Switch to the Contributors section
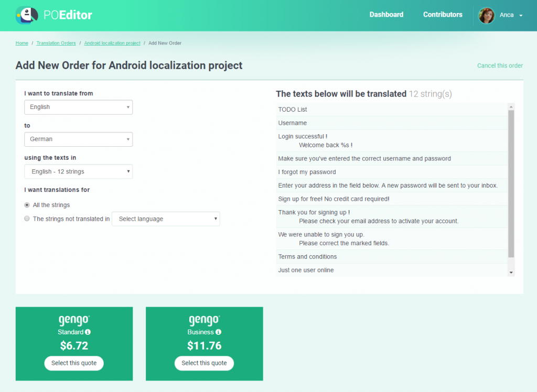This screenshot has width=537, height=392. click(443, 15)
